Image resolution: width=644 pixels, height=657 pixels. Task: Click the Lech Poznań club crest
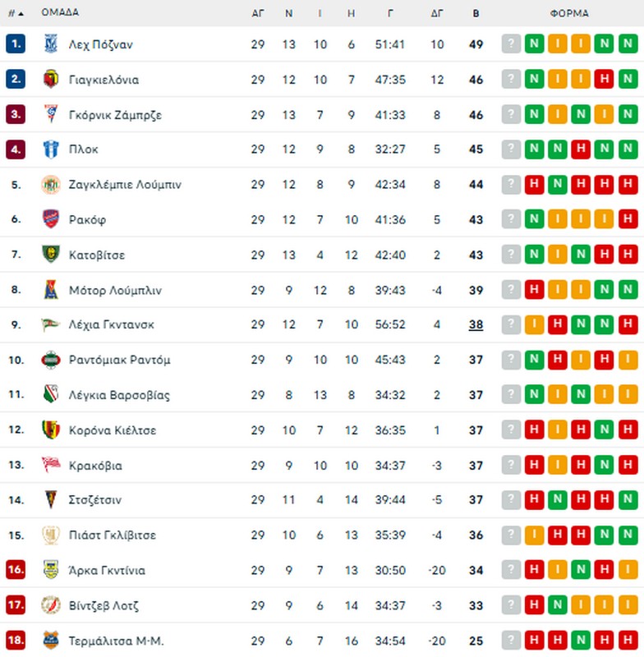51,44
